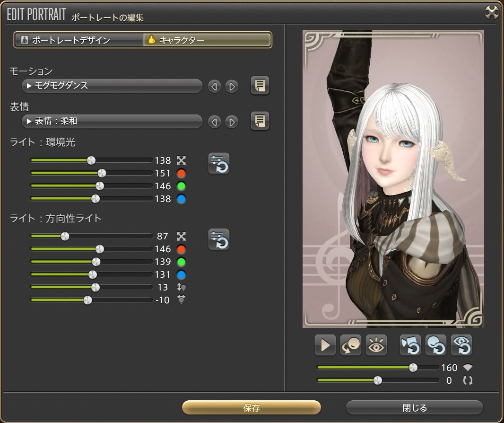
Task: Switch to the ポートレートデザイン tab
Action: click(78, 40)
